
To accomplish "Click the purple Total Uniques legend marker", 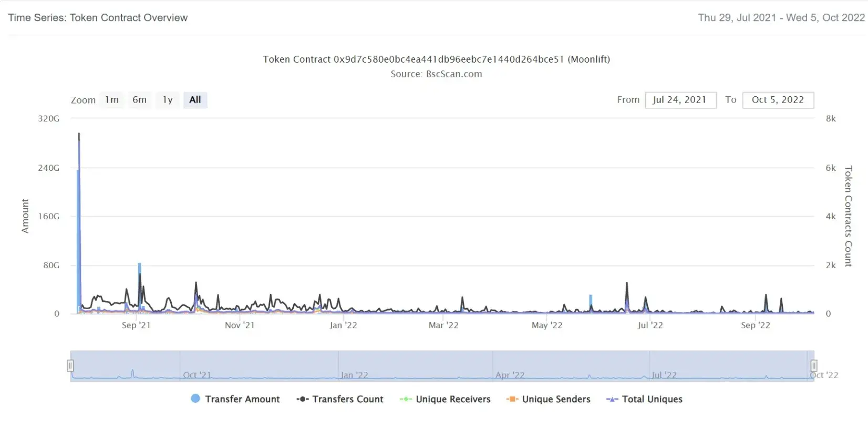I will (x=612, y=399).
